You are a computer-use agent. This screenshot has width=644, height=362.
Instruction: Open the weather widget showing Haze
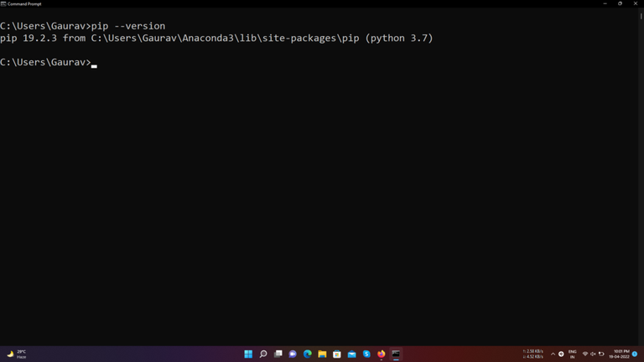point(17,354)
